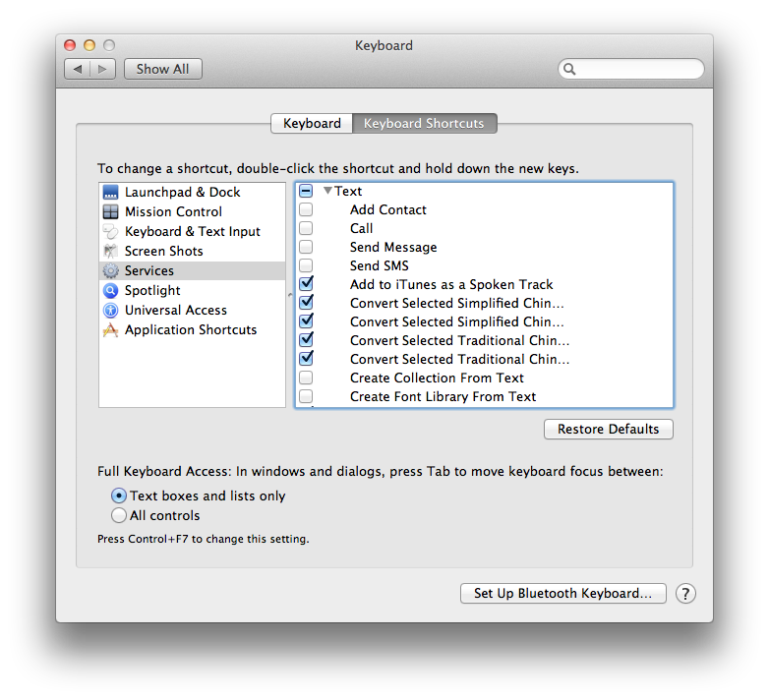The image size is (769, 700).
Task: Enable Create Collection From Text checkbox
Action: 306,378
